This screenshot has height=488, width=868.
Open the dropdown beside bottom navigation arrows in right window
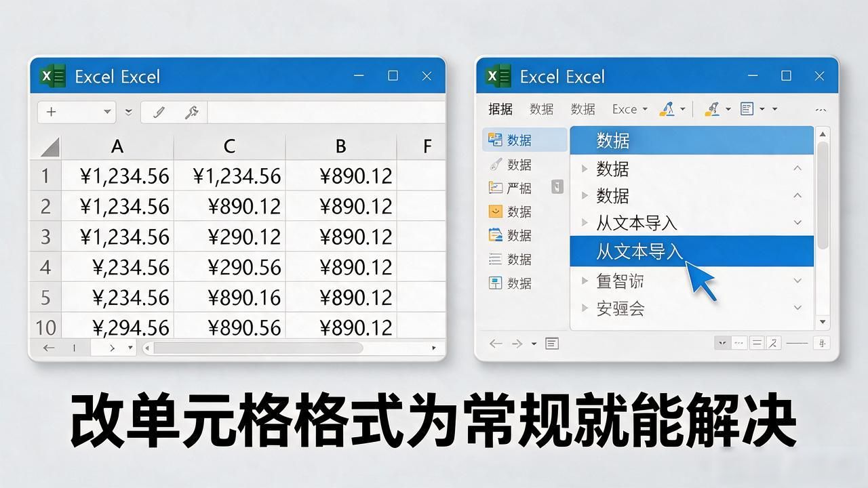(x=534, y=344)
